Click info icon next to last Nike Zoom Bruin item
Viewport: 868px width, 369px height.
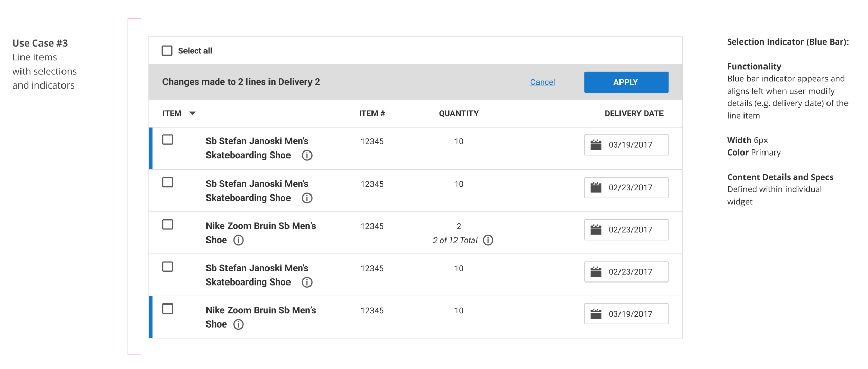point(239,324)
